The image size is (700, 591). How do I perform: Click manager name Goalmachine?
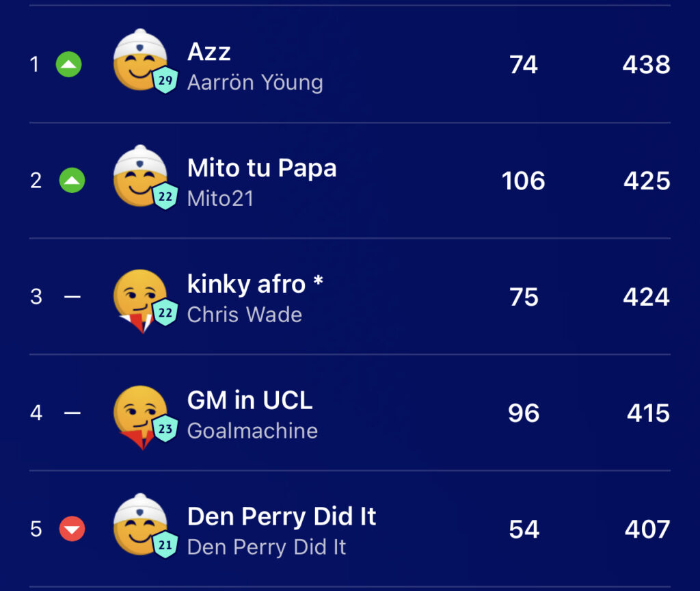click(x=252, y=431)
